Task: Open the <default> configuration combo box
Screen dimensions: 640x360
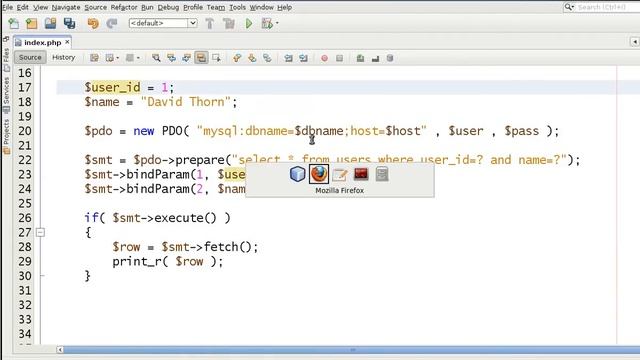Action: [x=163, y=23]
